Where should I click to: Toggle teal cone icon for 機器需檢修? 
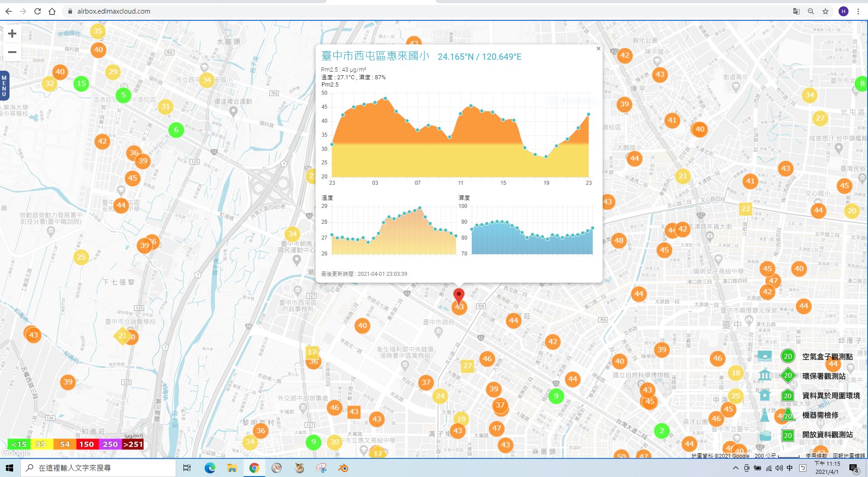(765, 414)
